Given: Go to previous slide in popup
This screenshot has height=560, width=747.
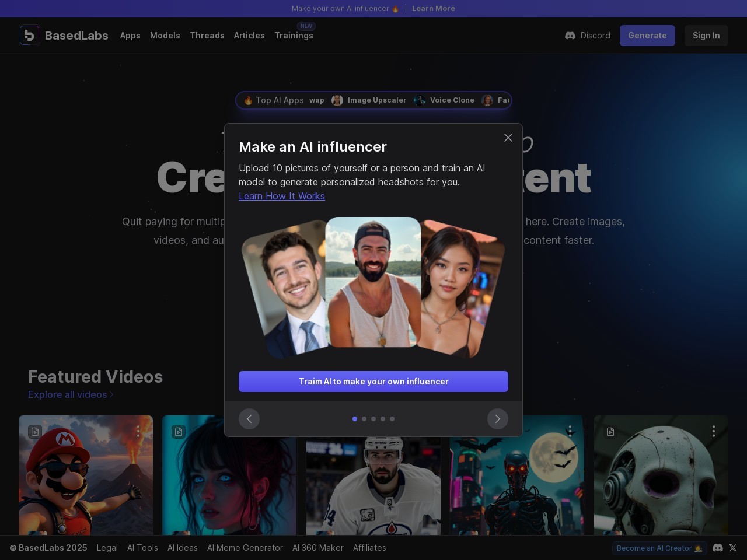Looking at the screenshot, I should tap(249, 419).
